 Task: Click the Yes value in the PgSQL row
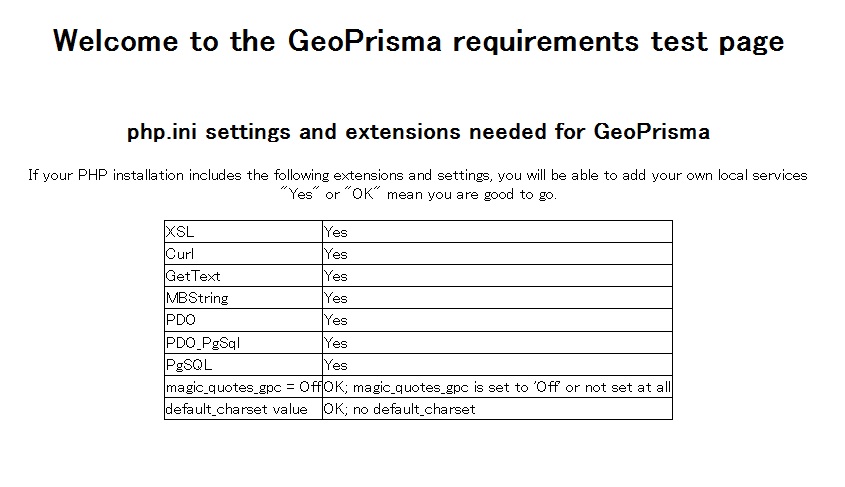[x=336, y=365]
